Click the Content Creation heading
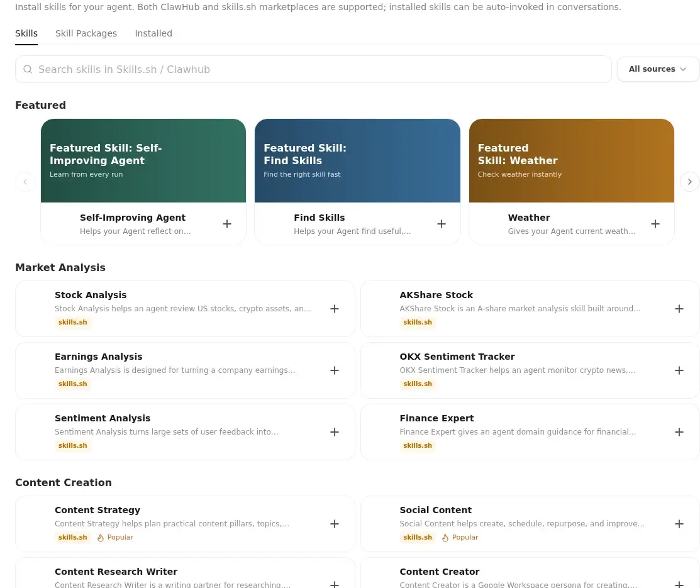The height and width of the screenshot is (588, 700). 64,482
